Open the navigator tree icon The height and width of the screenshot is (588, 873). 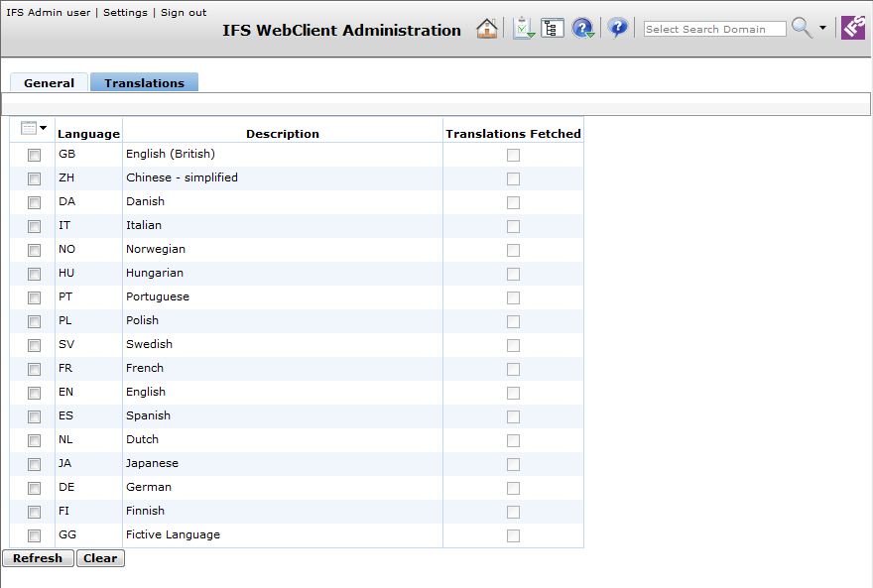point(553,28)
